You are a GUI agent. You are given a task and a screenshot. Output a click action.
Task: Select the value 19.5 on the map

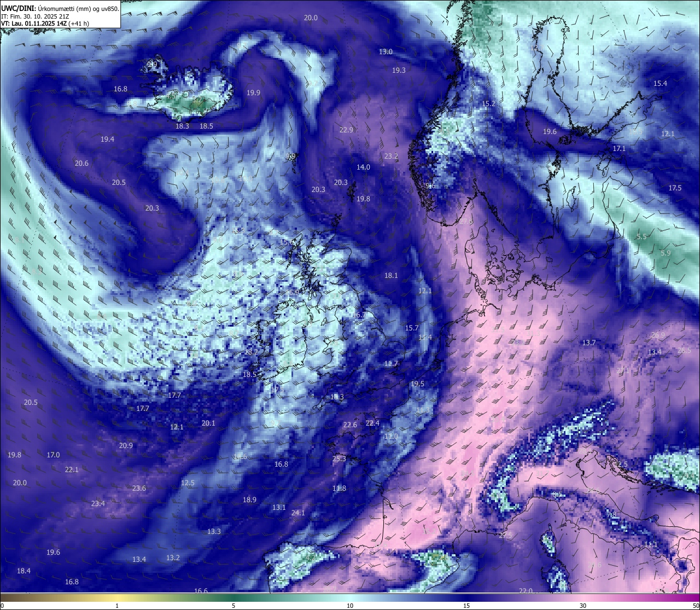click(x=417, y=384)
